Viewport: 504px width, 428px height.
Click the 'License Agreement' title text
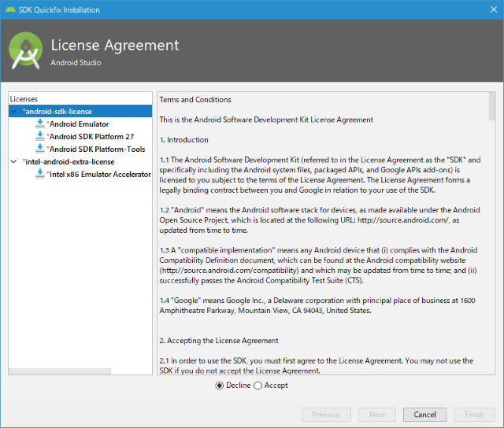click(x=115, y=45)
